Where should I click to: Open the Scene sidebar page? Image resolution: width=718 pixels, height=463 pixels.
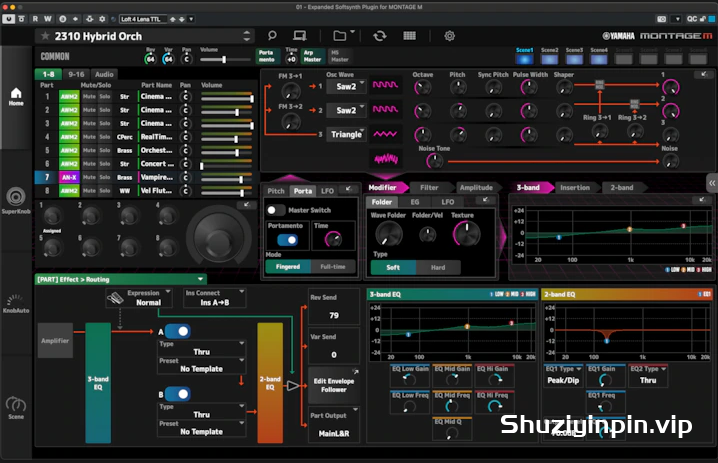(x=16, y=408)
